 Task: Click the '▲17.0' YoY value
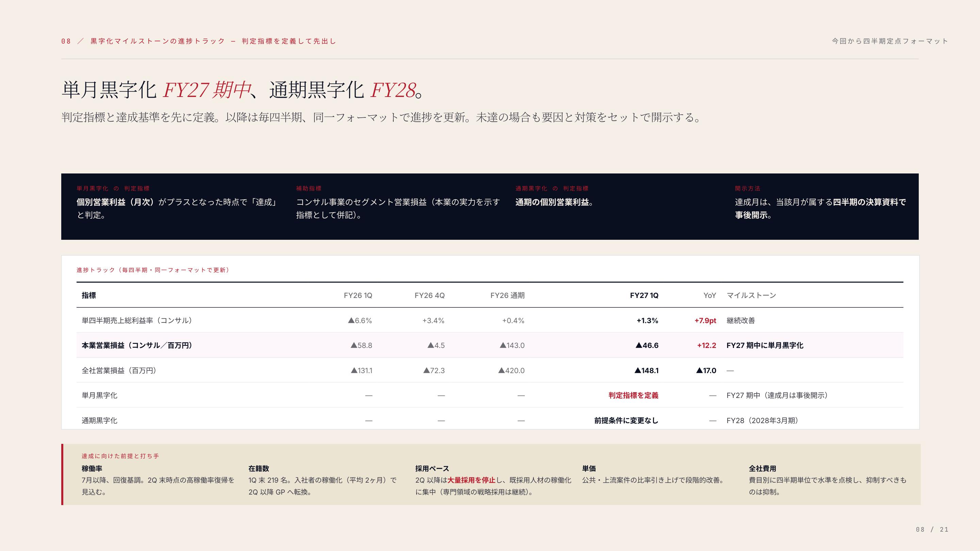pos(706,370)
